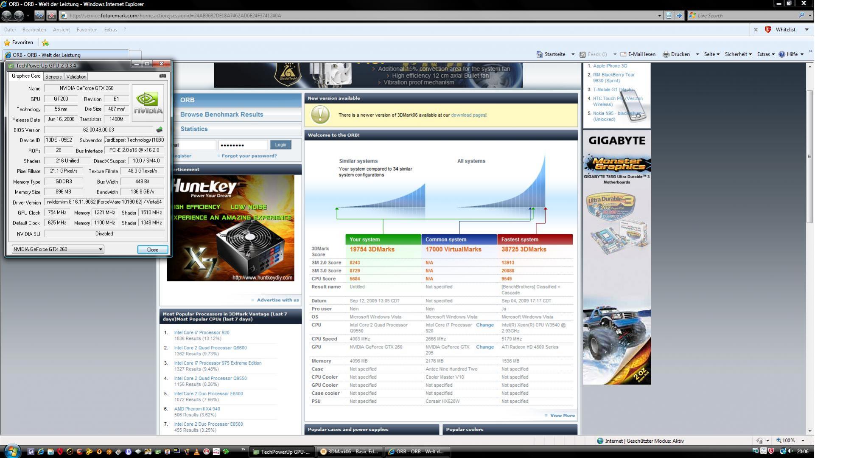Open the Sicherheit dropdown menu
The width and height of the screenshot is (868, 458).
[x=738, y=54]
